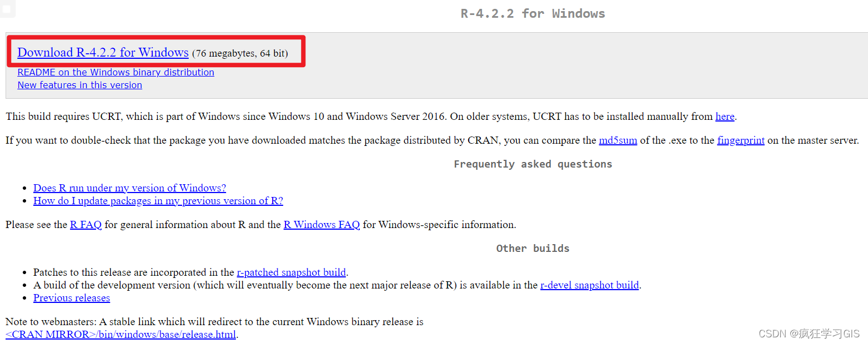868x344 pixels.
Task: Open 'Does R run under my version of Windows?'
Action: point(129,188)
